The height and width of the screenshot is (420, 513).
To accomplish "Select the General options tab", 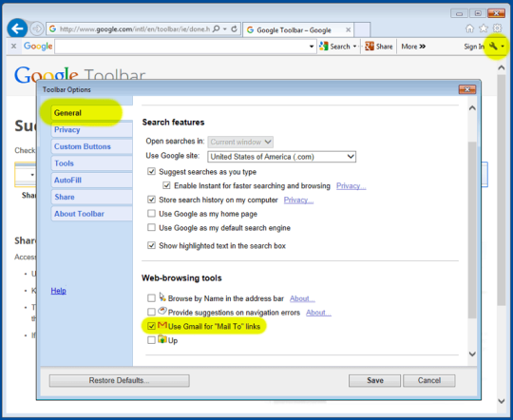I will (91, 113).
